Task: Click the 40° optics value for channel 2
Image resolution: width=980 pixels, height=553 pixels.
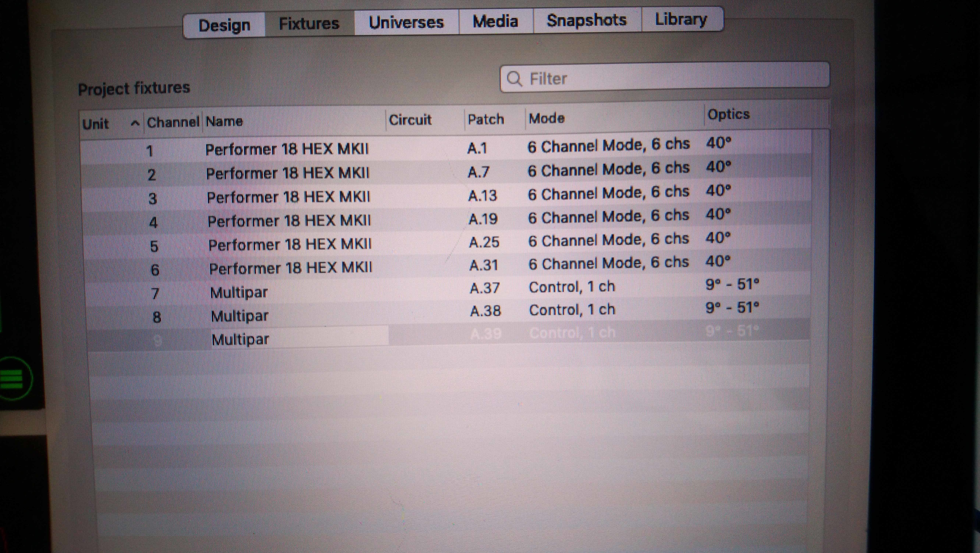Action: [x=718, y=167]
